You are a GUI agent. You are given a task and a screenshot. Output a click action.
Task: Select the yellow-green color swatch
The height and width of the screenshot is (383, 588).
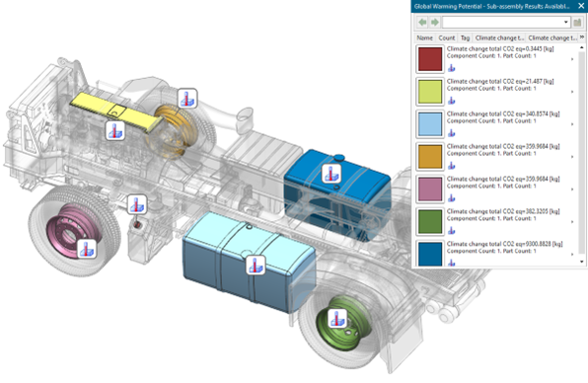point(430,92)
